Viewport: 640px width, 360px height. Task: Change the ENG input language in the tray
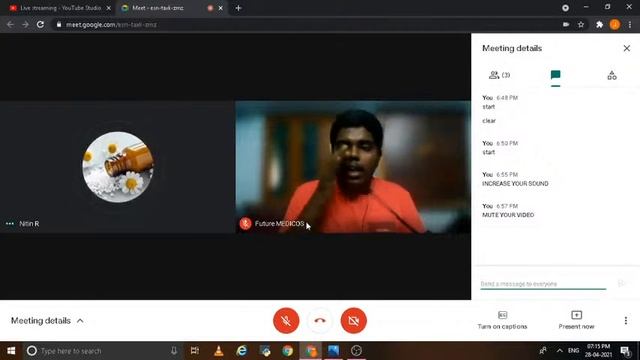tap(573, 351)
